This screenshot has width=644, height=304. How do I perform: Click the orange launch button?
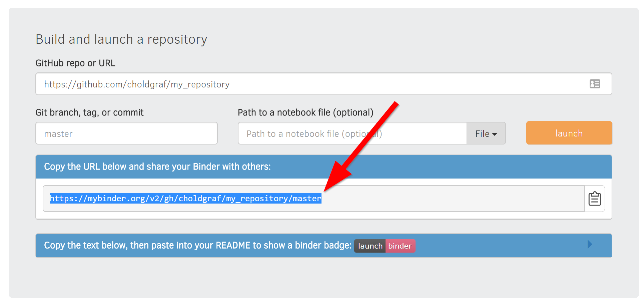click(x=569, y=133)
